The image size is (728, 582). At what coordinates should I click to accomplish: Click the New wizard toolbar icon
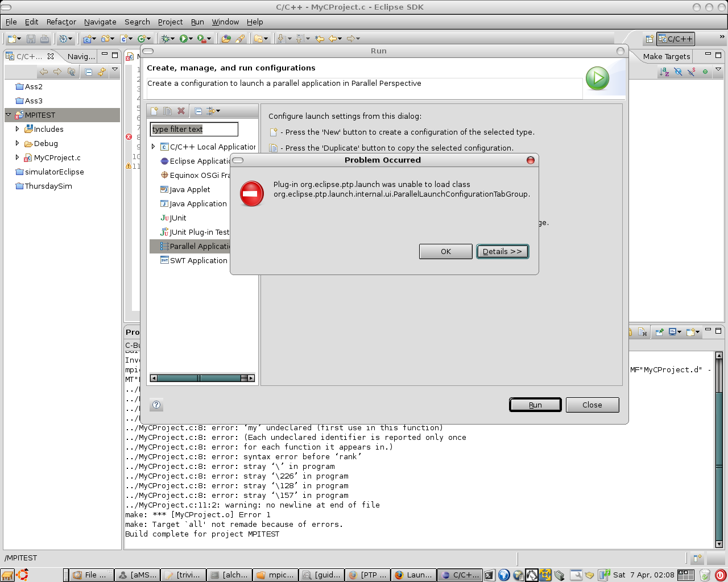tap(12, 39)
